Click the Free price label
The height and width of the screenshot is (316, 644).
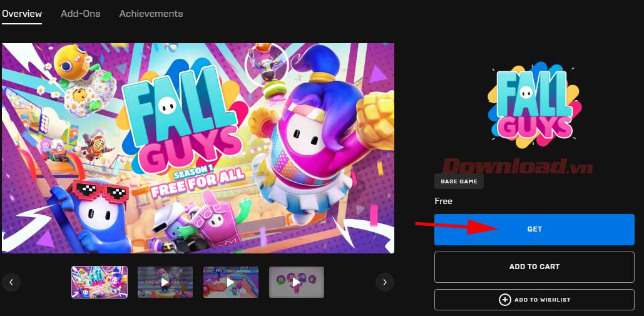443,201
